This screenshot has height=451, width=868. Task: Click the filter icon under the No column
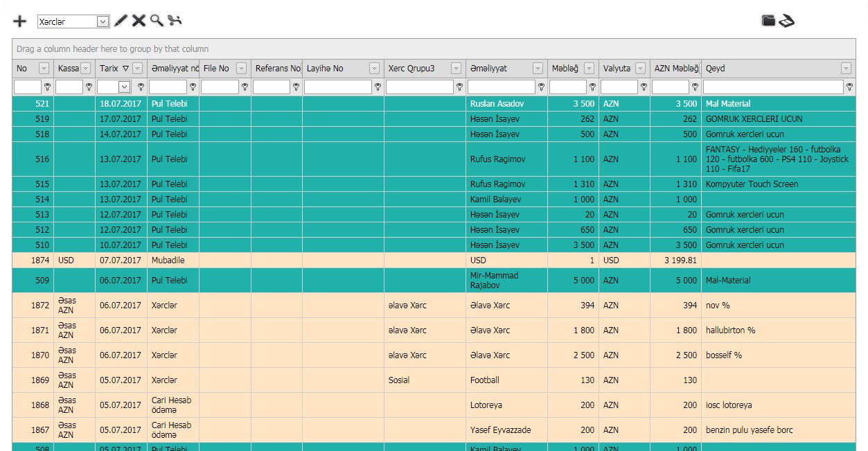[x=47, y=87]
